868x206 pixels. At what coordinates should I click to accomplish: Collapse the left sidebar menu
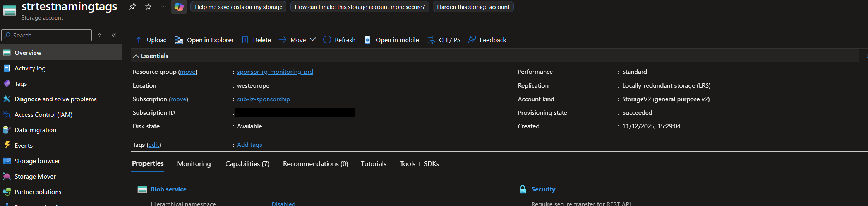coord(114,35)
